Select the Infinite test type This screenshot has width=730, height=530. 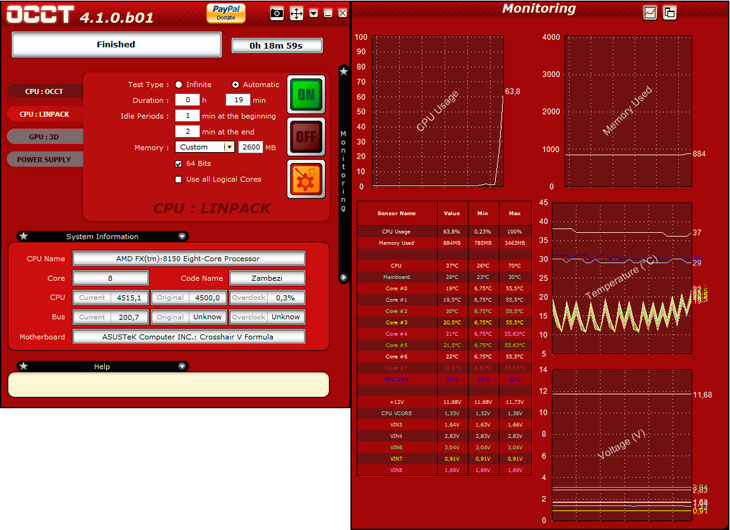(x=179, y=85)
